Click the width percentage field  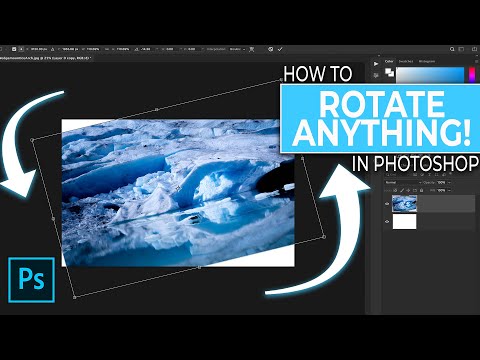[93, 49]
